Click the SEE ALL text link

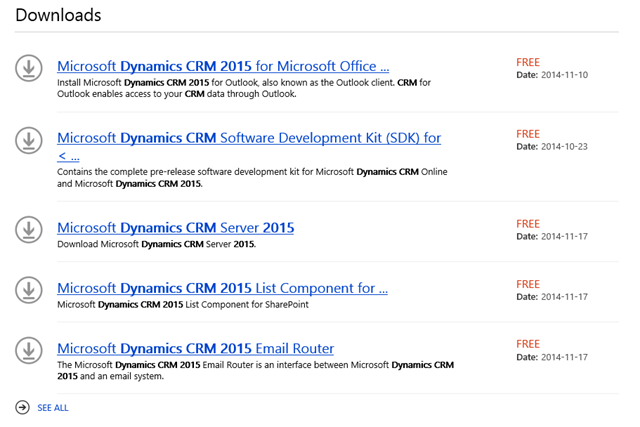[53, 408]
